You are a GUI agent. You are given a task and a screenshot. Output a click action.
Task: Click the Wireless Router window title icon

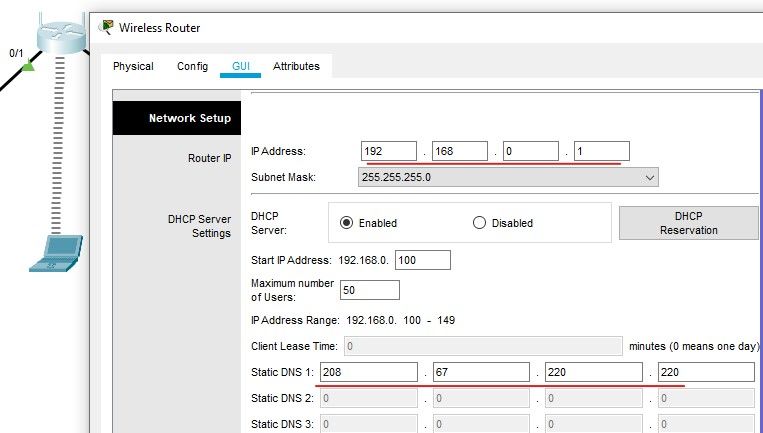coord(106,27)
